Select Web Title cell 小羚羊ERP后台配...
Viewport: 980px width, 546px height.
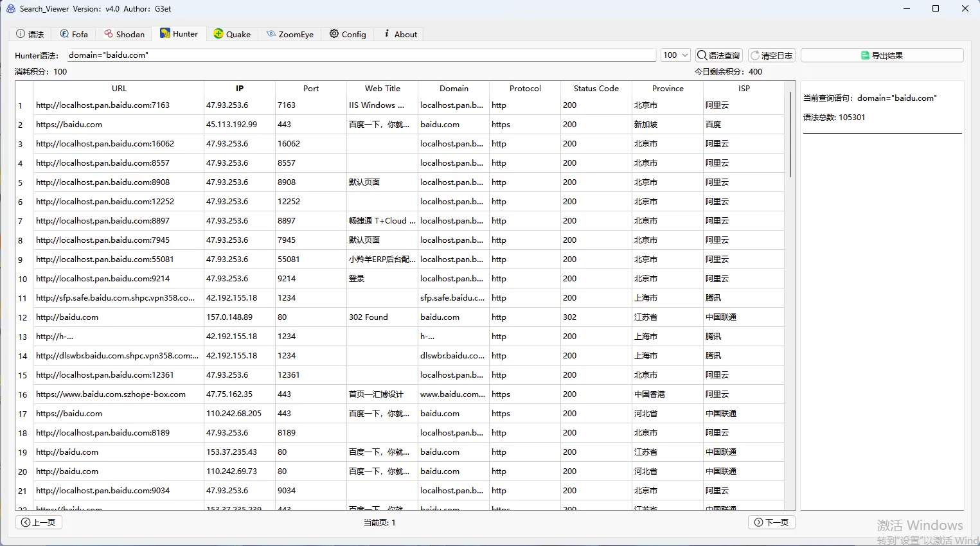382,260
